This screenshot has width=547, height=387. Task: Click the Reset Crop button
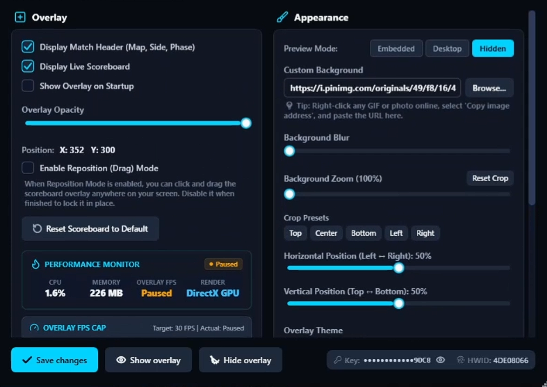tap(490, 178)
